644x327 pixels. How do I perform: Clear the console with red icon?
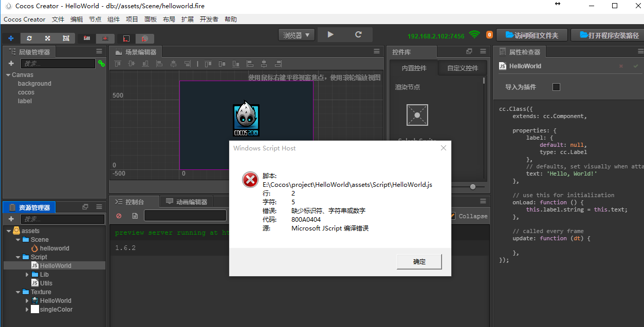[x=119, y=216]
